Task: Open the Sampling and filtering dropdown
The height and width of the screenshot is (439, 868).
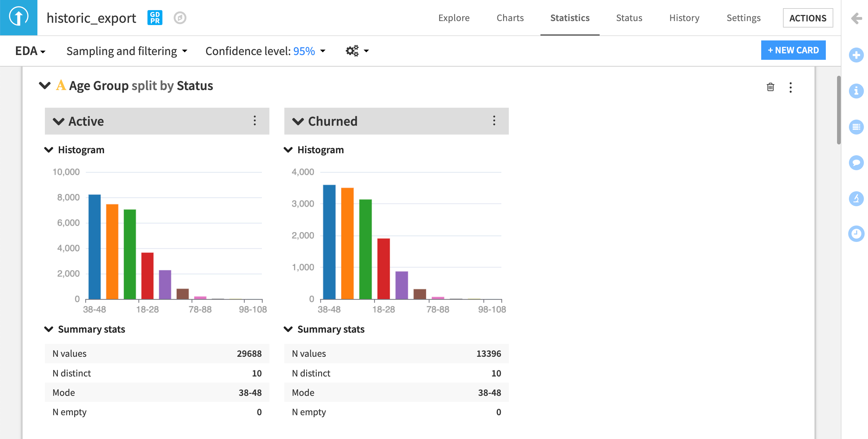Action: [126, 51]
